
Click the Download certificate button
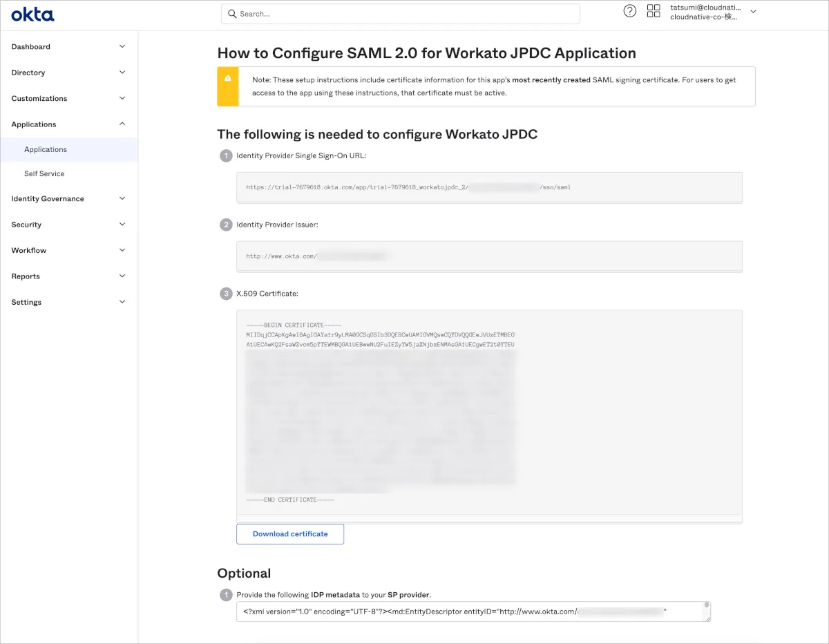(x=290, y=534)
